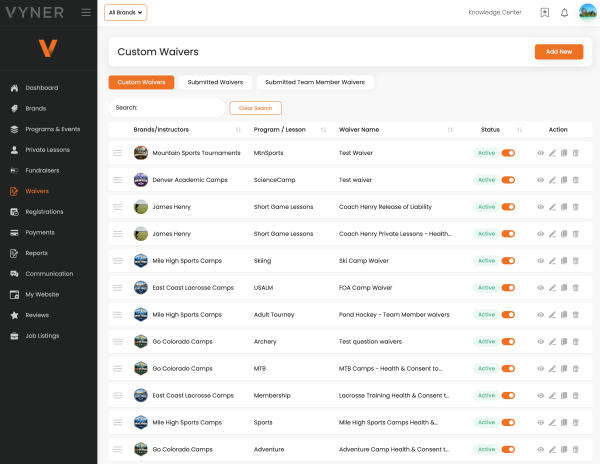The image size is (600, 464).
Task: Open the user profile avatar
Action: (587, 12)
